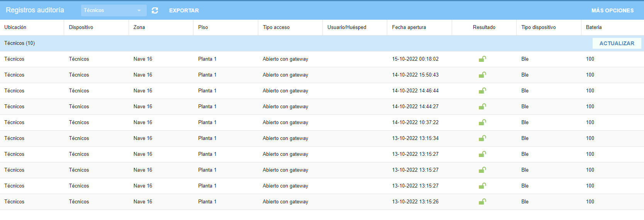Click the unlock icon for 14-10-2022 14:46:44
Viewport: 644px width, 220px height.
coord(482,91)
